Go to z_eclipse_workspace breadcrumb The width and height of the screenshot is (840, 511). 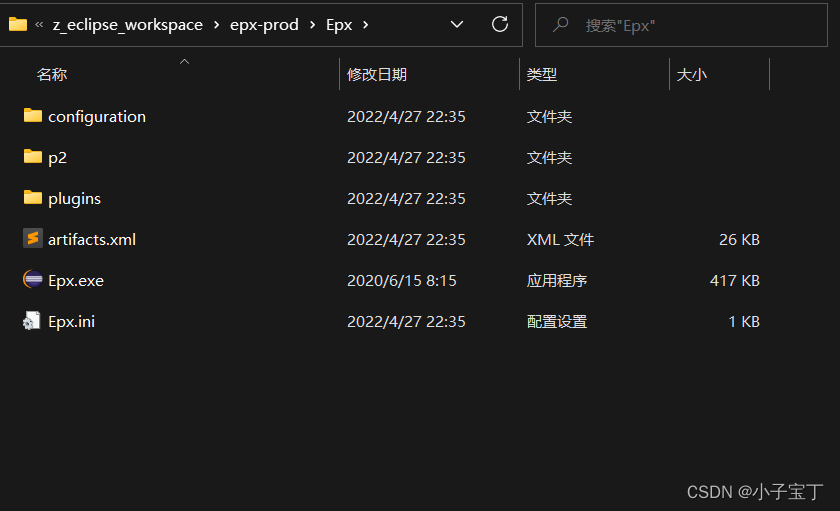[x=128, y=25]
